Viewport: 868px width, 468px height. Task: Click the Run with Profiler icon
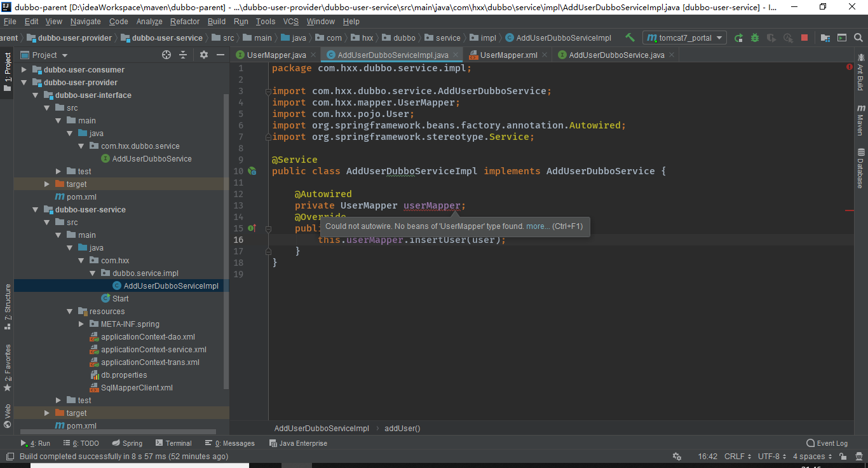tap(788, 38)
